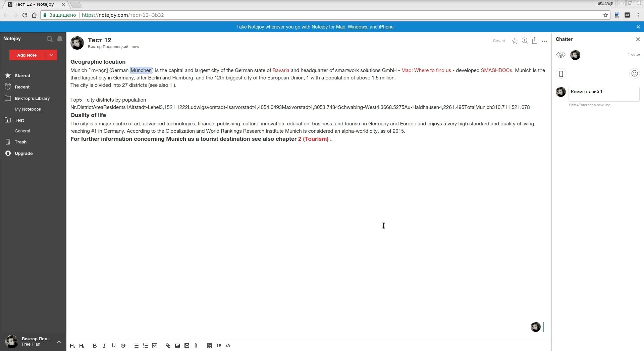The height and width of the screenshot is (351, 644).
Task: Click the collaborator avatar at the note bottom
Action: coord(535,327)
